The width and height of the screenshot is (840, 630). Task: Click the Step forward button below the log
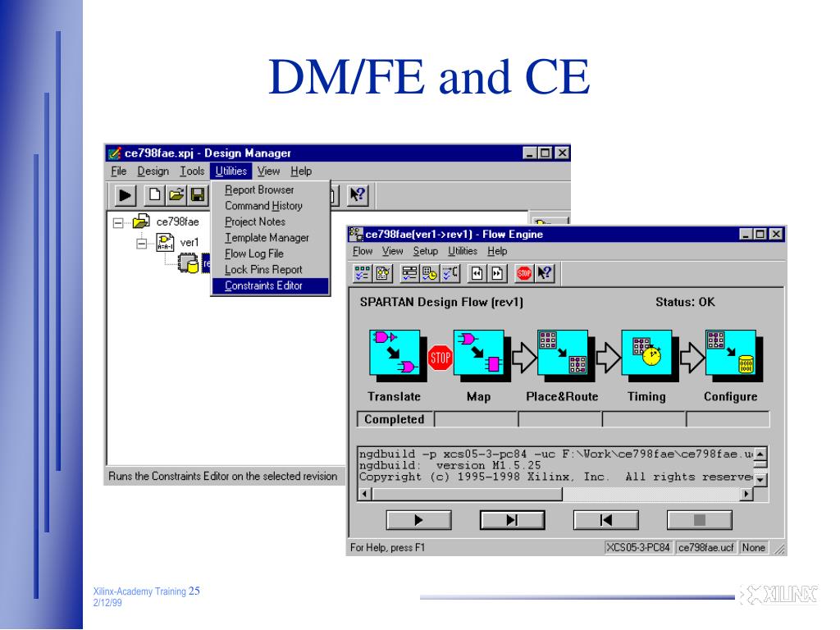[512, 519]
